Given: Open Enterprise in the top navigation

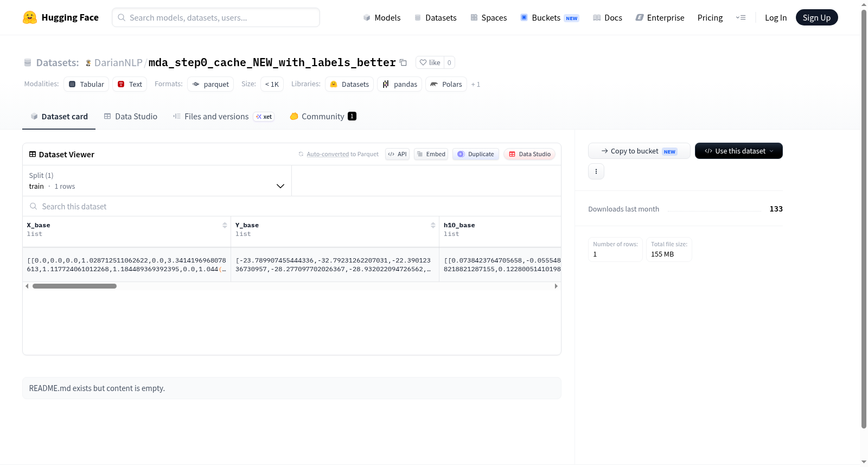Looking at the screenshot, I should pos(660,17).
